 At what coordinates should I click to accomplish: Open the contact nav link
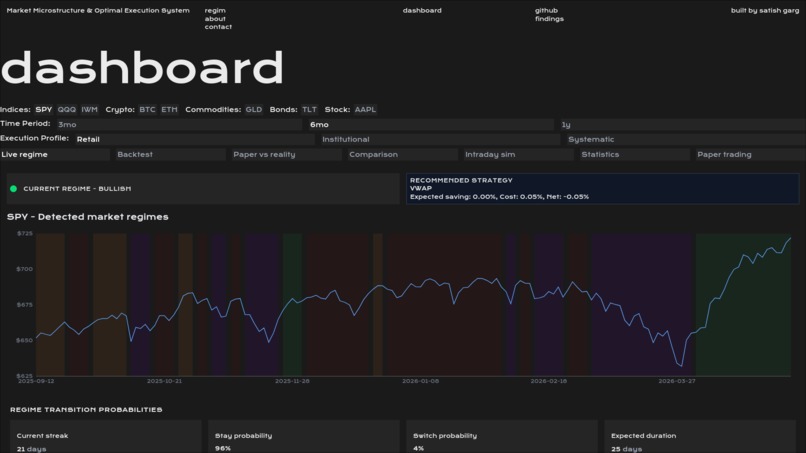click(x=218, y=27)
